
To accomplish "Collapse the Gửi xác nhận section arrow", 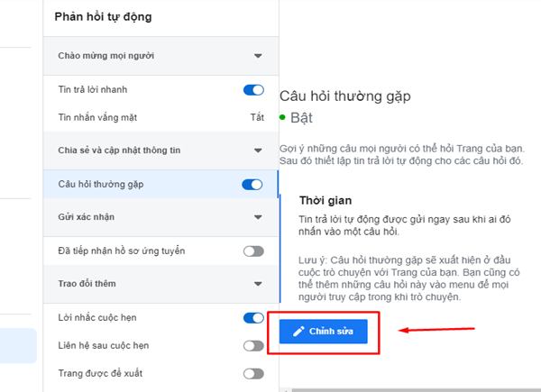I will (x=258, y=217).
